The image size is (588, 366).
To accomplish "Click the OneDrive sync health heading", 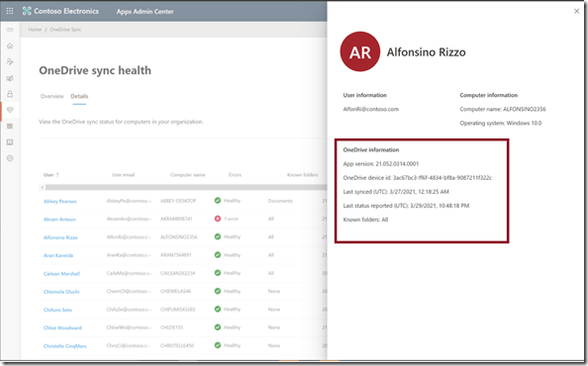I will point(95,70).
